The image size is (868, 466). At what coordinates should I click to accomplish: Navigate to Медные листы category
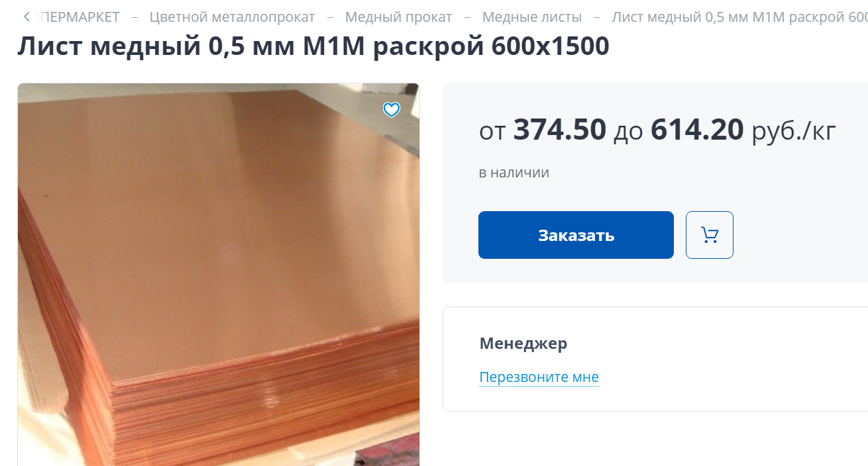pos(532,17)
